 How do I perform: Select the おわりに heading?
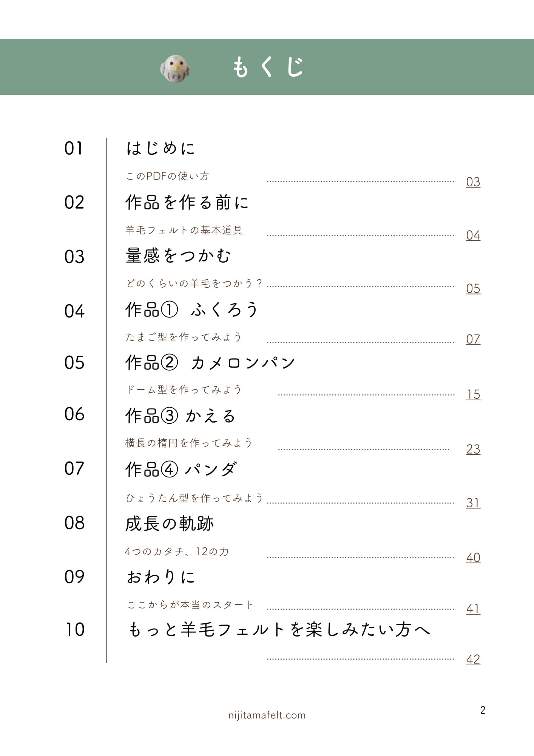(161, 577)
